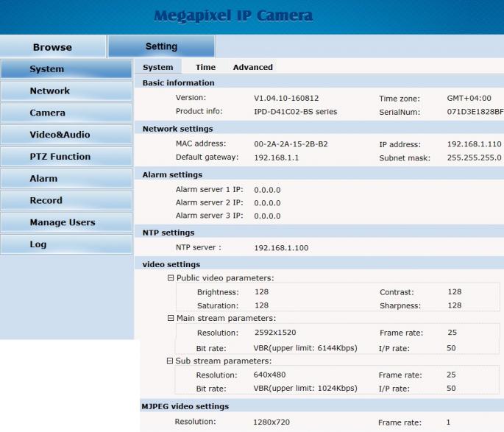This screenshot has height=432, width=504.
Task: Click the Contrast value 128
Action: click(x=455, y=292)
